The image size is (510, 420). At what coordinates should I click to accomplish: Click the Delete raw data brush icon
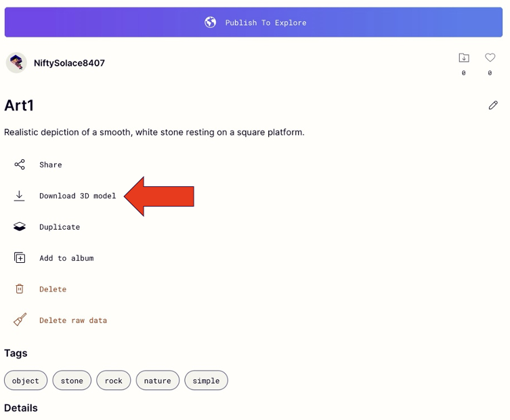(20, 320)
